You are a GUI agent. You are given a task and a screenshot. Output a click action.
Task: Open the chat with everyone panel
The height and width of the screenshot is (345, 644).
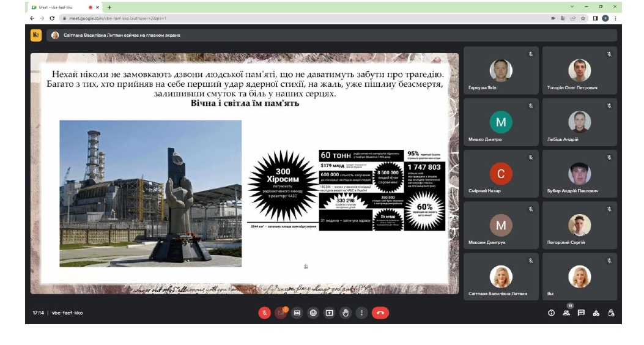(581, 313)
